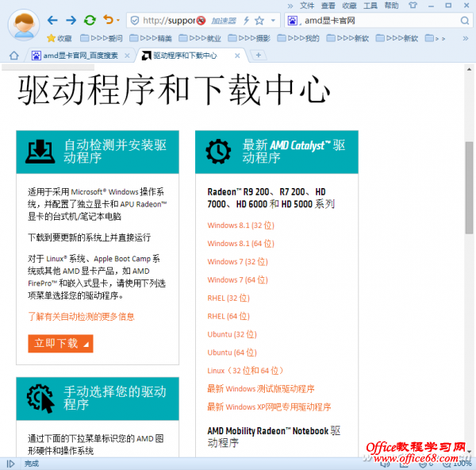The height and width of the screenshot is (470, 476).
Task: Click the status bar sidebar toggle icon
Action: coord(10,464)
